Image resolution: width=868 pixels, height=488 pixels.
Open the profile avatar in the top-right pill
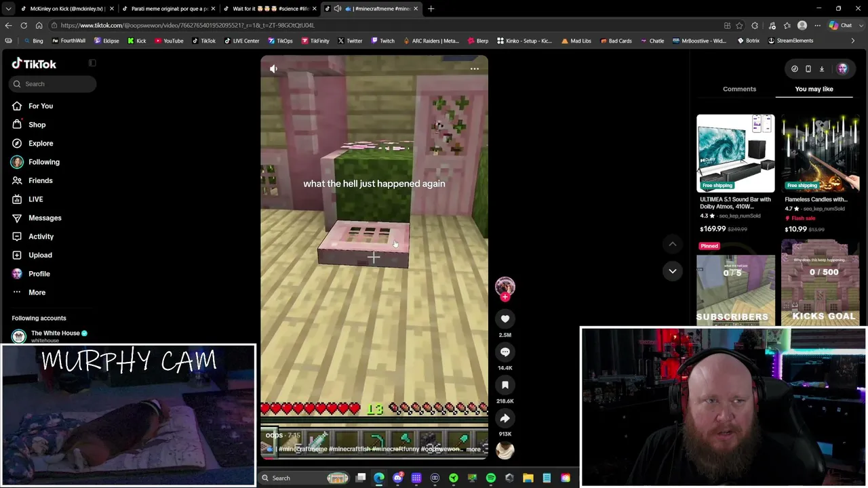(842, 68)
